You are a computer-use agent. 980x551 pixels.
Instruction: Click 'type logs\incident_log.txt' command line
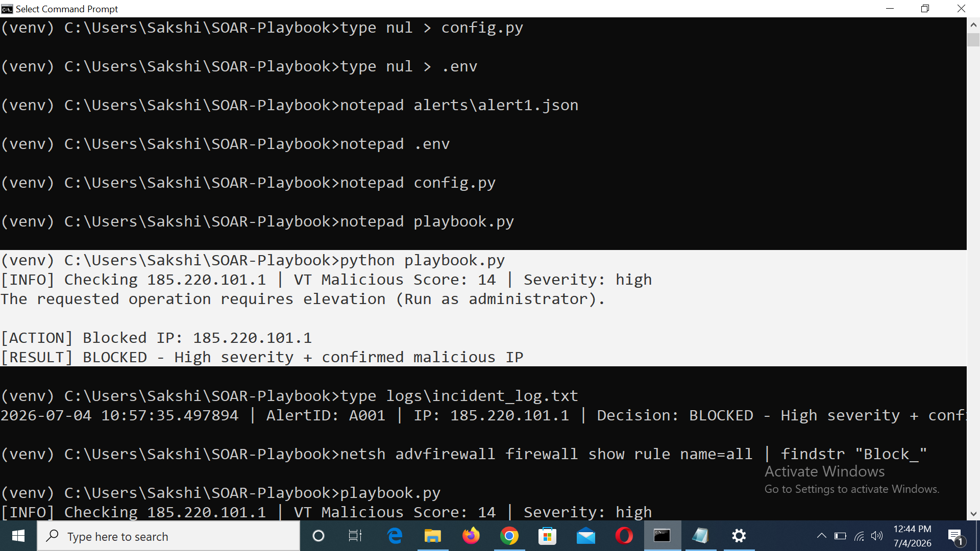tap(289, 396)
